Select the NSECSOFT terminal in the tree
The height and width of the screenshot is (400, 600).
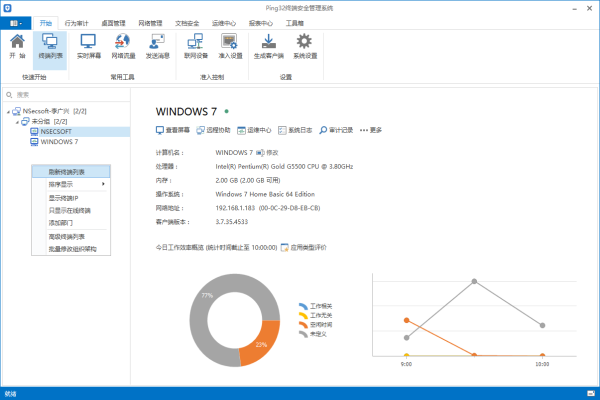pyautogui.click(x=56, y=132)
